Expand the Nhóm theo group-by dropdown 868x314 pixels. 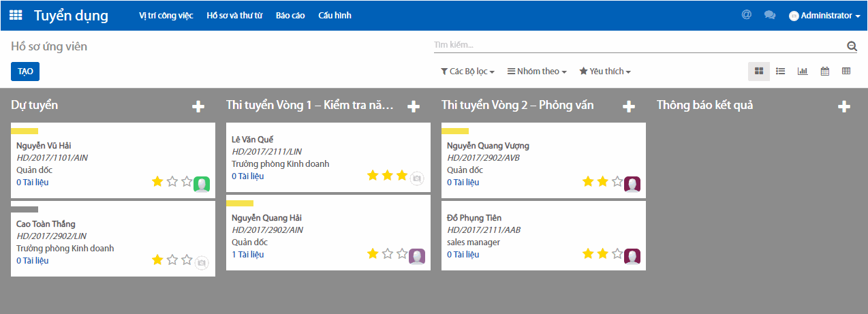coord(537,72)
